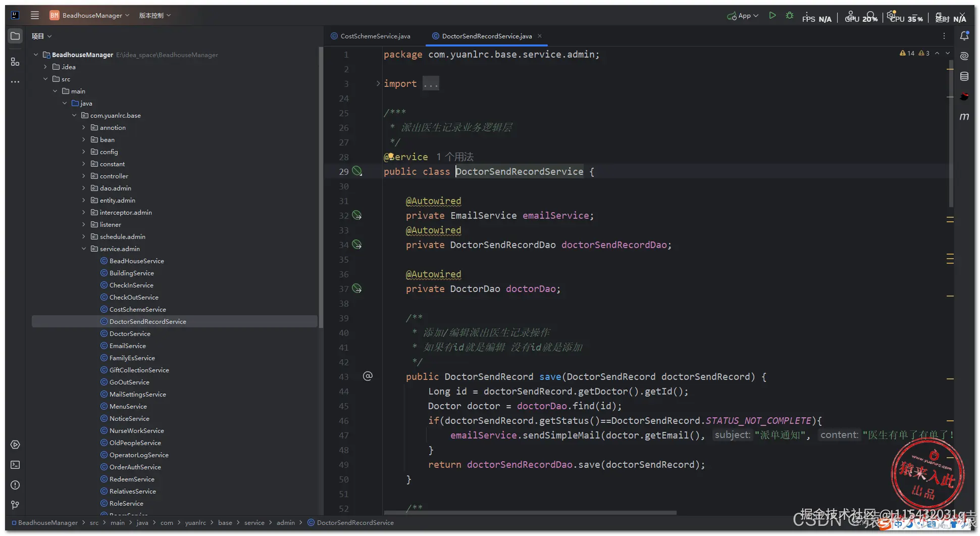Run the App configuration with the play icon
980x536 pixels.
click(x=772, y=16)
